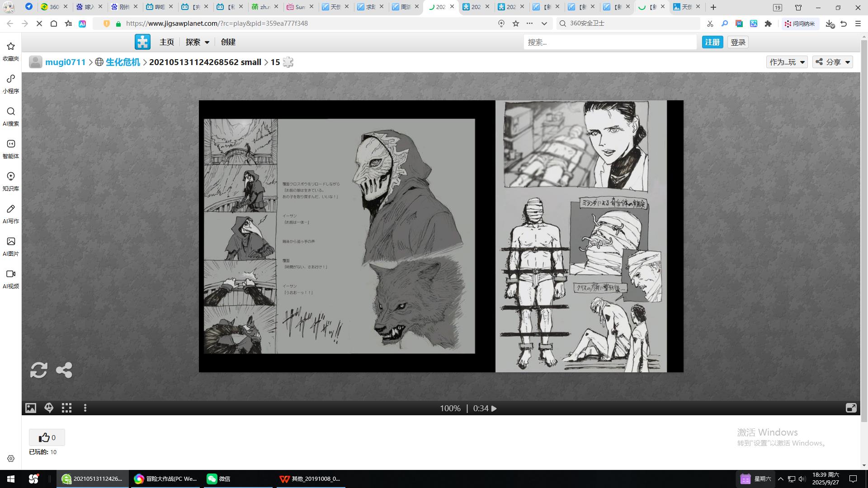Like the puzzle with thumbs-up button
This screenshot has width=868, height=488.
(x=47, y=437)
